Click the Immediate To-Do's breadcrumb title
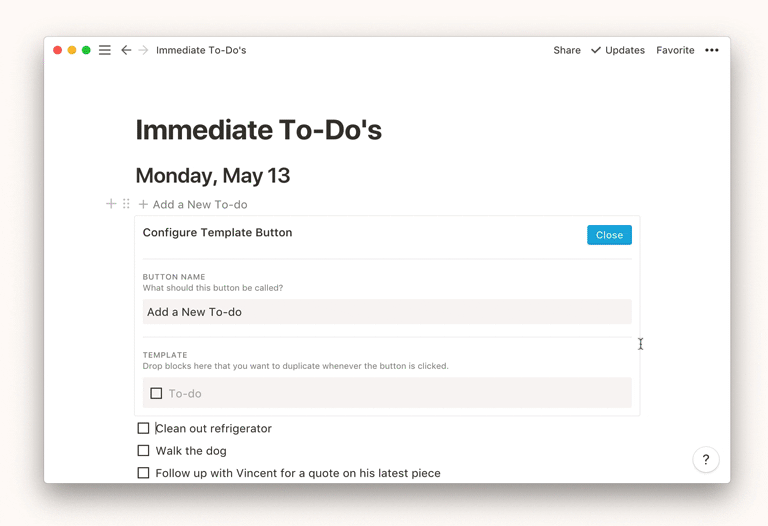The image size is (768, 526). point(201,50)
